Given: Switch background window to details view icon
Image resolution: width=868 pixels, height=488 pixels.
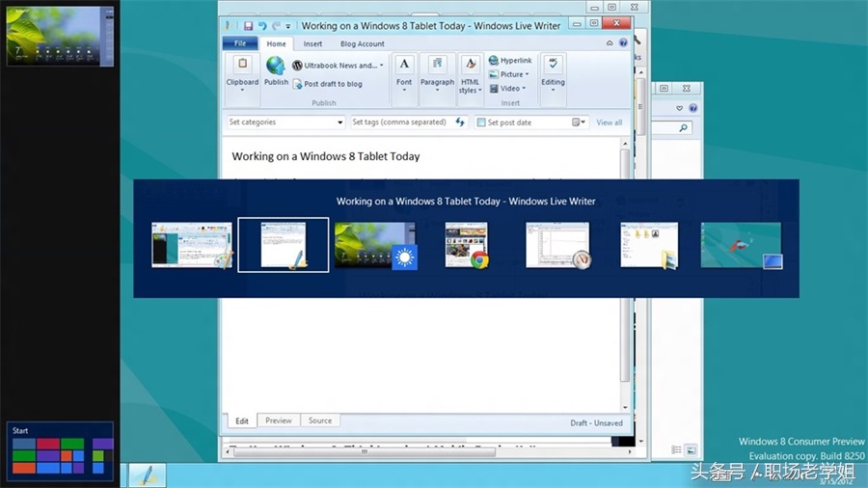Looking at the screenshot, I should [x=676, y=449].
